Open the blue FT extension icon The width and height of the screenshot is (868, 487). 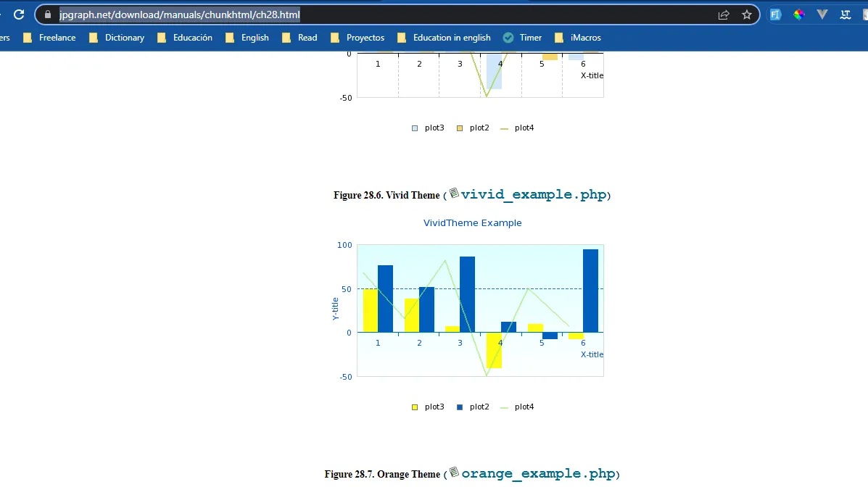[776, 15]
